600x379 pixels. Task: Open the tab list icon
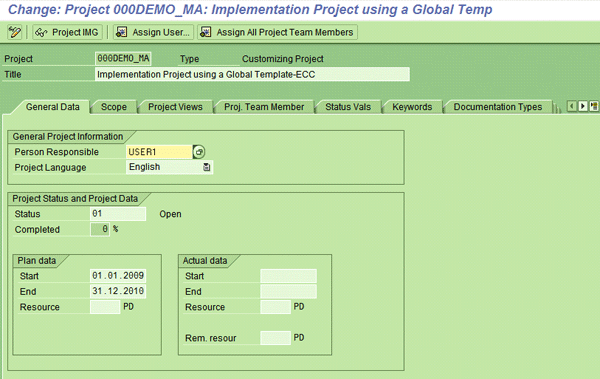[593, 106]
